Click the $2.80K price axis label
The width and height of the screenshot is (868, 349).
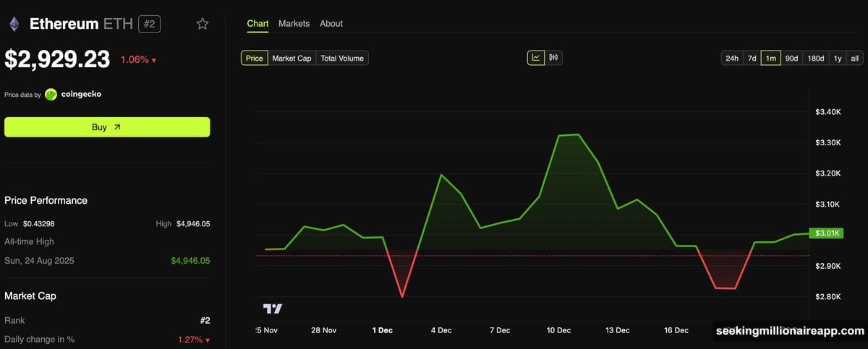click(x=827, y=297)
